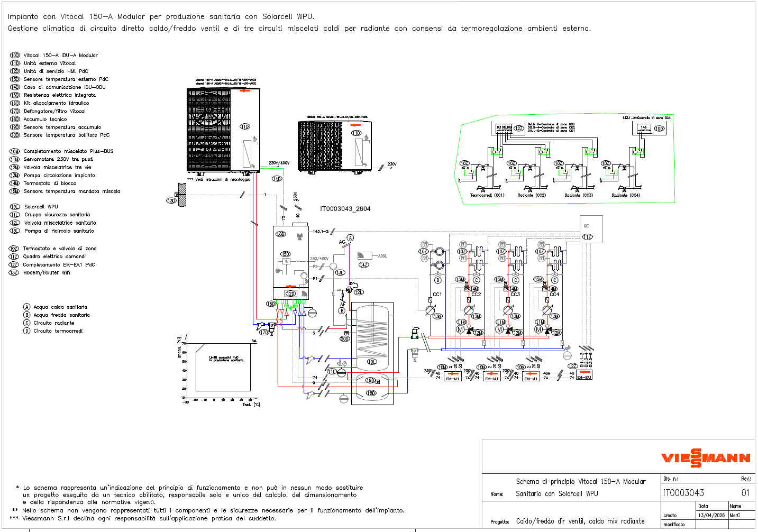Click the EM-EA1 module box
Screen dimensions: 758x532
coord(584,375)
